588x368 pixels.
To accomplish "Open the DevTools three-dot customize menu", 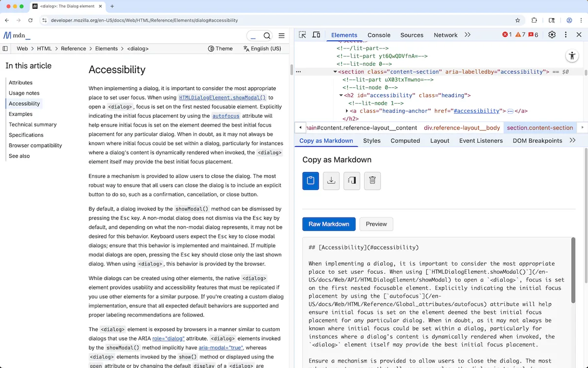I will 565,35.
